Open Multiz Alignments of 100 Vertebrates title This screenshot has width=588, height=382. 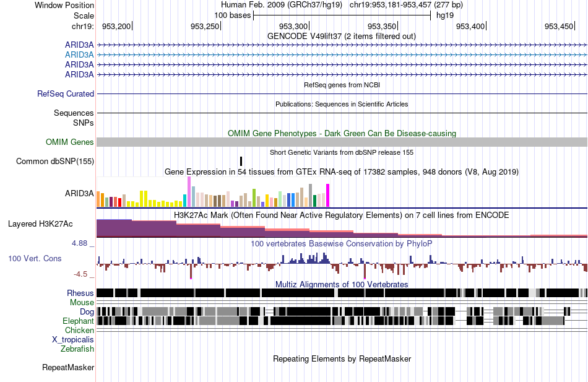point(342,284)
